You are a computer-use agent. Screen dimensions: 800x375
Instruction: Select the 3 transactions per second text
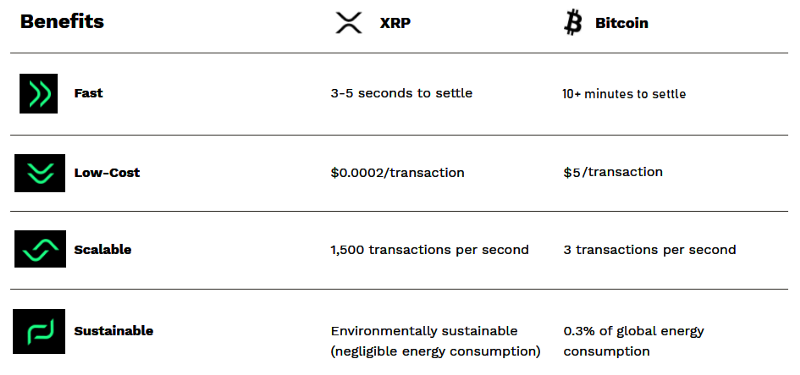(x=649, y=249)
